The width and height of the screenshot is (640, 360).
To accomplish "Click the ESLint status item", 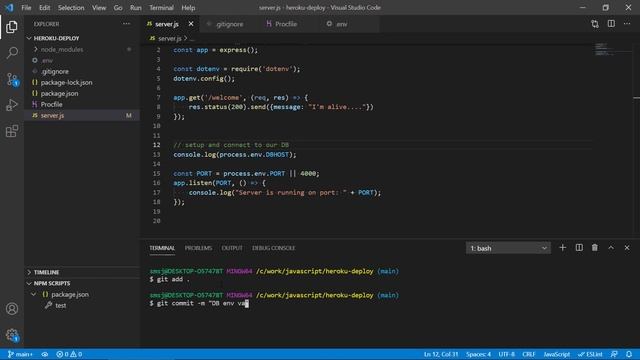I will coord(590,354).
